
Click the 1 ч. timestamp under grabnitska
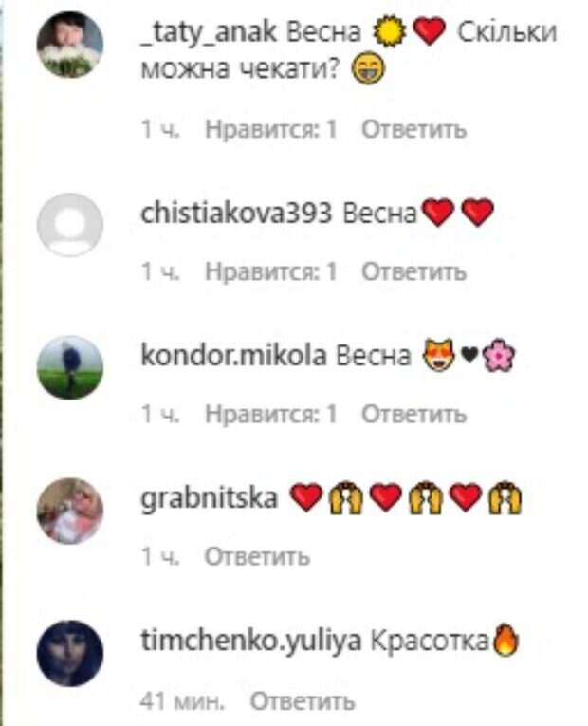[160, 556]
